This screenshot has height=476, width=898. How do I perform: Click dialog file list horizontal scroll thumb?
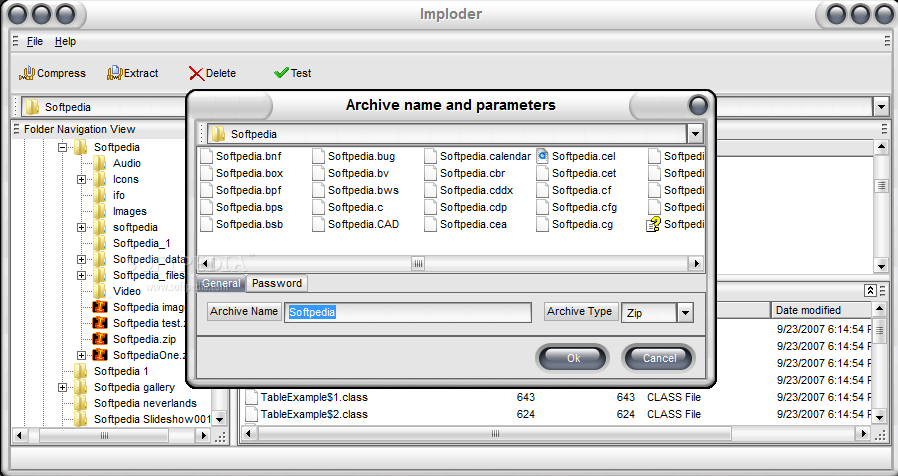(418, 263)
